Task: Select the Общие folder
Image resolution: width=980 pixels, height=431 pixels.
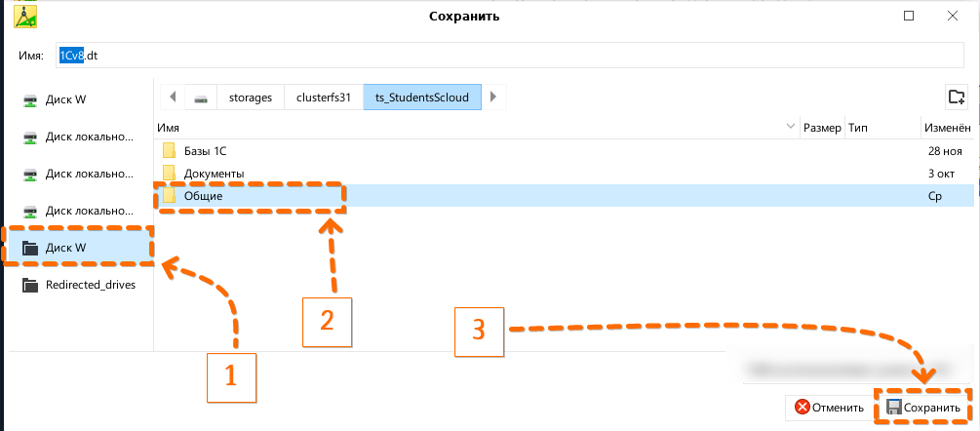Action: pos(203,196)
